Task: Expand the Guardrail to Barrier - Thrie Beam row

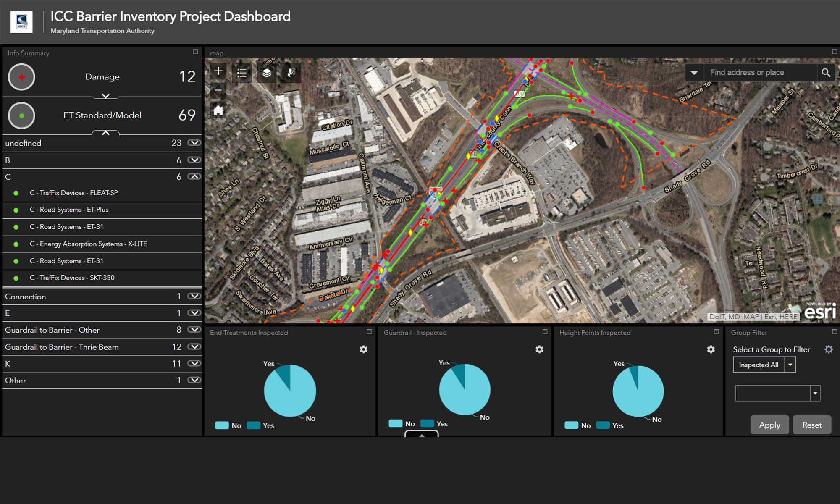Action: (196, 346)
